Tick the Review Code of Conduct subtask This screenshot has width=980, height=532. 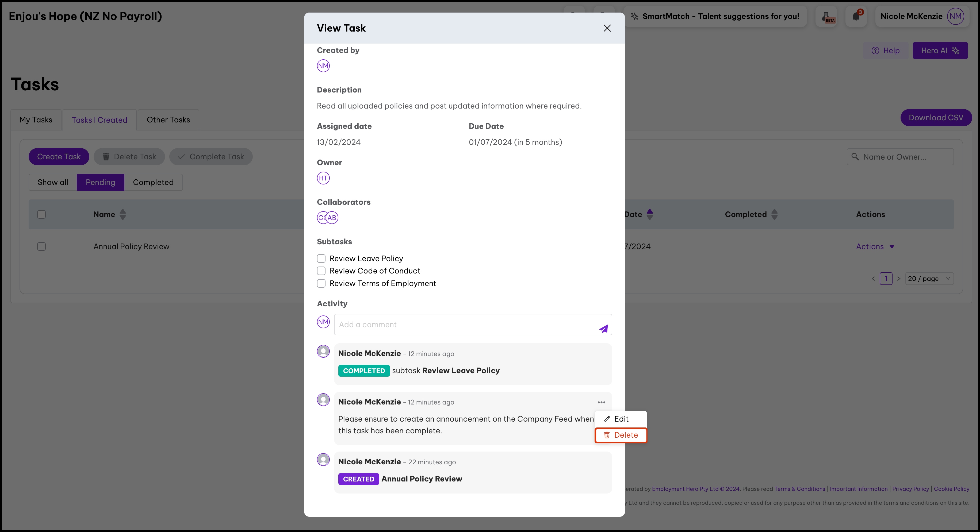321,271
